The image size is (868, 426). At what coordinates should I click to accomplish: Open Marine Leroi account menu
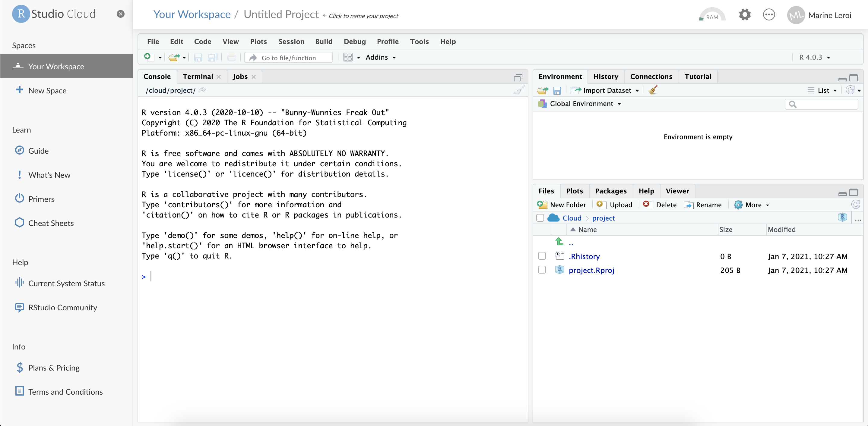[x=819, y=15]
